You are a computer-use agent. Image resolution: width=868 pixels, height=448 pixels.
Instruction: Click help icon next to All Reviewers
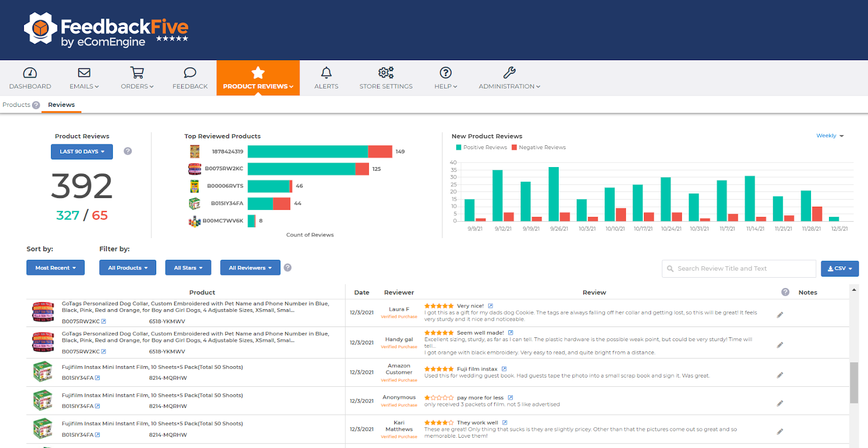288,267
